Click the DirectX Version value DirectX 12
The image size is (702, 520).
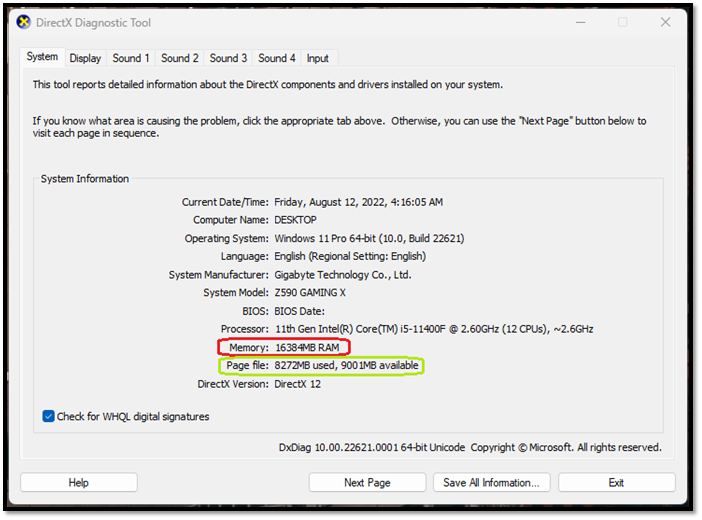[297, 384]
